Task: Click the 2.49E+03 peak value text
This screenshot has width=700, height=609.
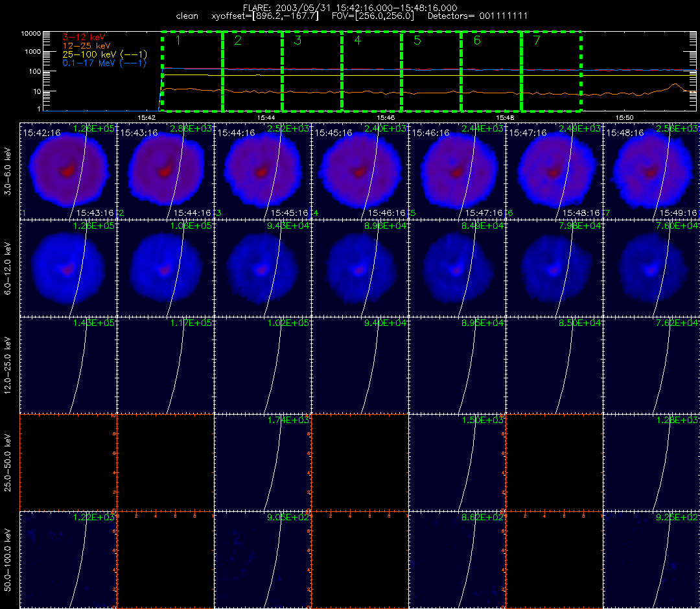Action: 580,128
